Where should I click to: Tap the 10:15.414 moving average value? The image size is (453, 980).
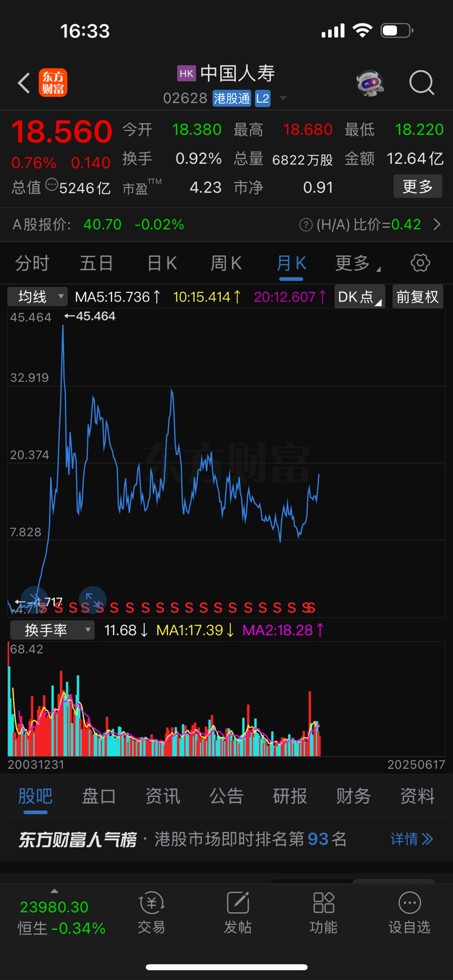[207, 296]
